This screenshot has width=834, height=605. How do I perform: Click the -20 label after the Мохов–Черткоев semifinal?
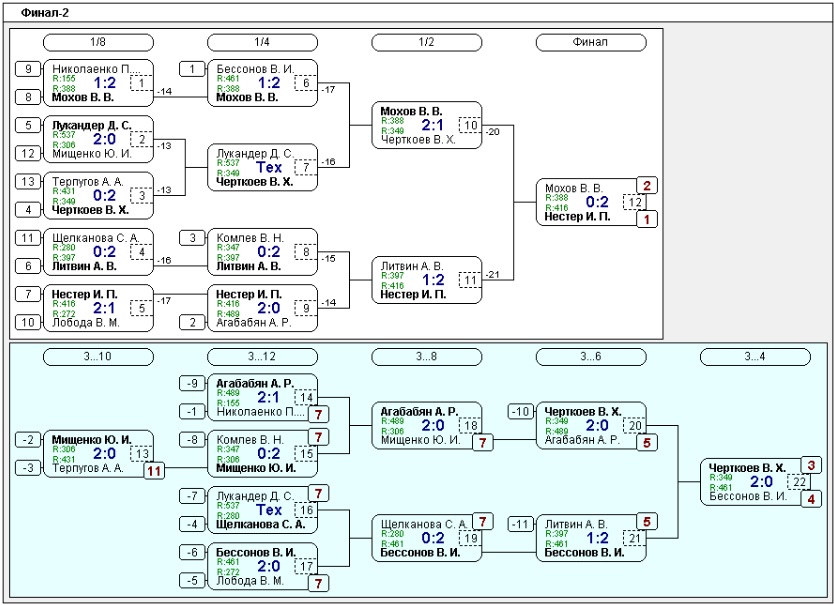pos(493,132)
